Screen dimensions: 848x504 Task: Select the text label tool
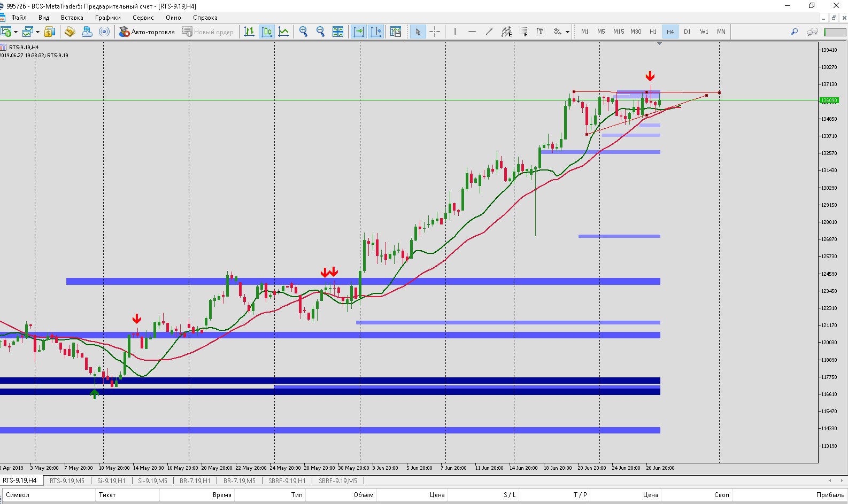click(x=541, y=32)
